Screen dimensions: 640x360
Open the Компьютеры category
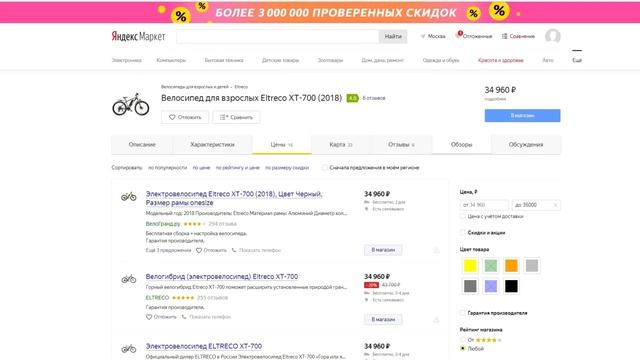pyautogui.click(x=171, y=60)
